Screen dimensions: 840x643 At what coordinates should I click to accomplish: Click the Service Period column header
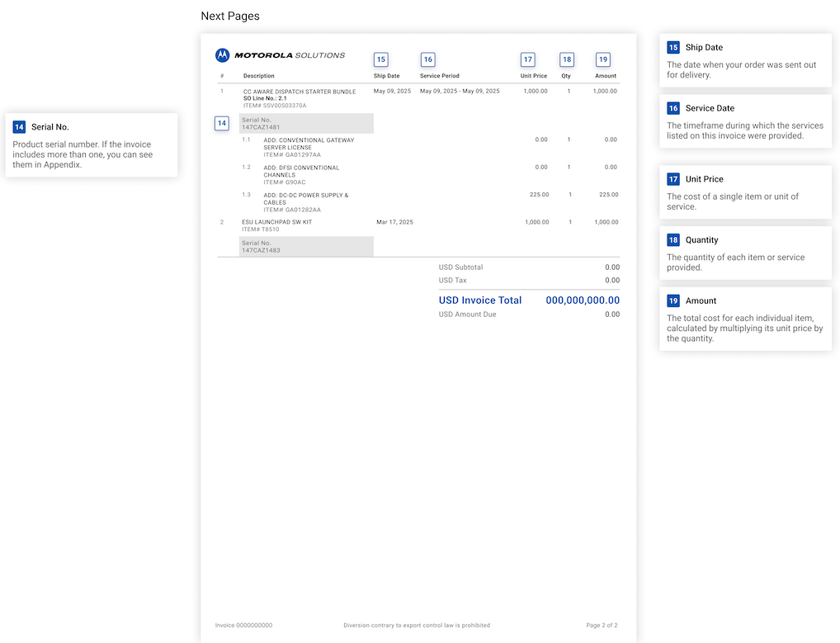pyautogui.click(x=440, y=76)
